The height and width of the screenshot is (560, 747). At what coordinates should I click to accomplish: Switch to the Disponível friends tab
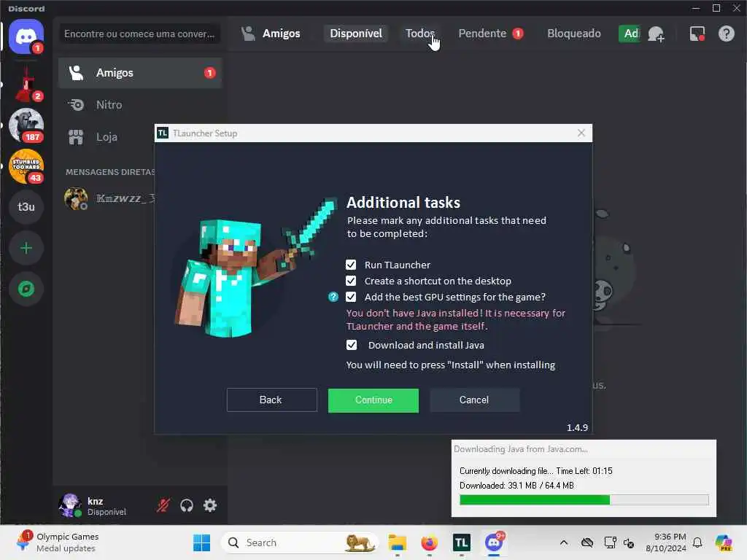(356, 34)
